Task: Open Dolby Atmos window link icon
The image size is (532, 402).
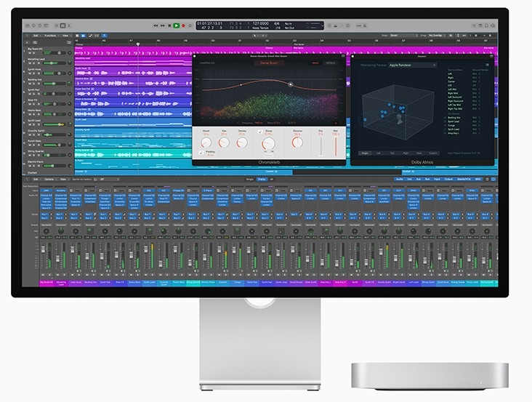Action: pos(492,56)
